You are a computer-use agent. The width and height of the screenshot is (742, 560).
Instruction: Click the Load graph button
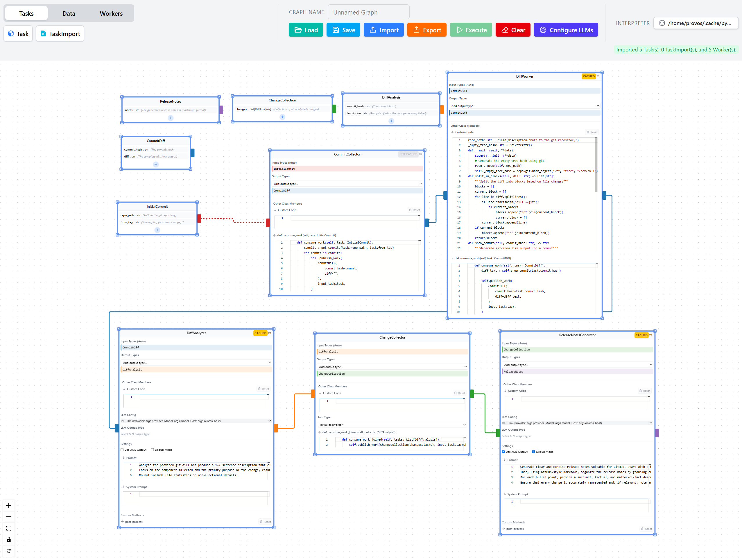coord(306,30)
